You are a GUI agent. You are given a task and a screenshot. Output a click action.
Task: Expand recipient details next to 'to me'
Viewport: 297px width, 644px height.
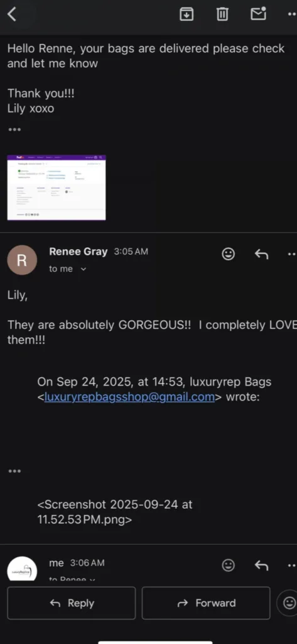(x=84, y=269)
